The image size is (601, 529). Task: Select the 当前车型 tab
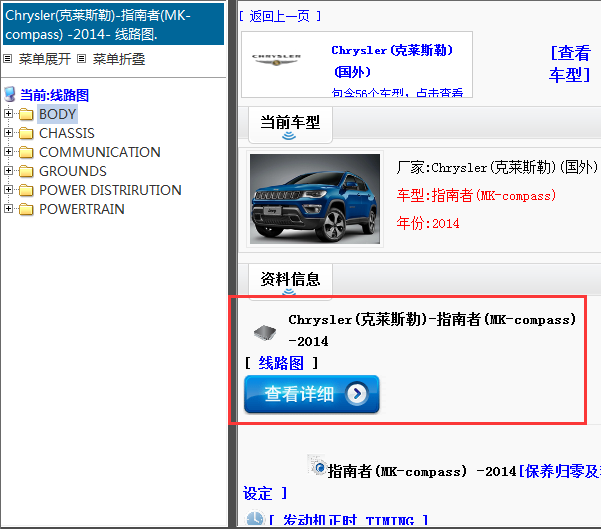coord(290,125)
